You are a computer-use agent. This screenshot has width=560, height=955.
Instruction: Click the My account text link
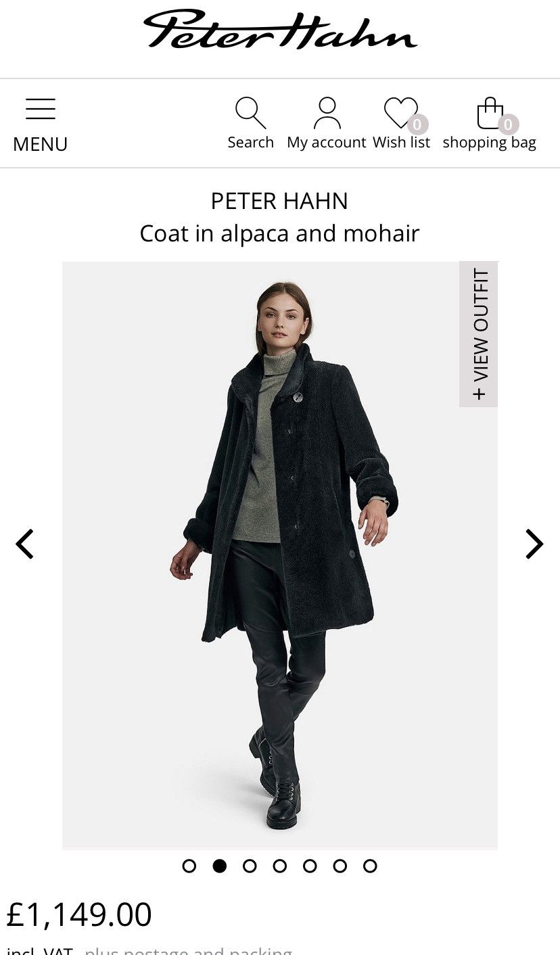327,142
